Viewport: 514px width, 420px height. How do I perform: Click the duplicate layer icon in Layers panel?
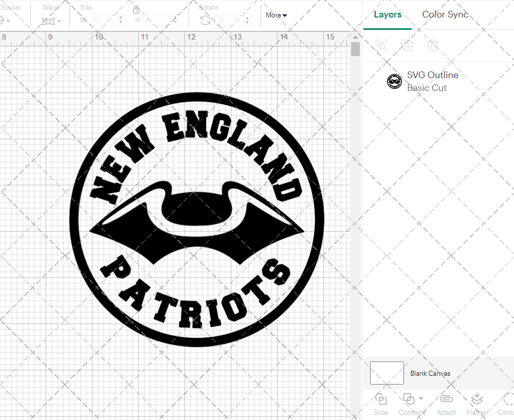408,46
